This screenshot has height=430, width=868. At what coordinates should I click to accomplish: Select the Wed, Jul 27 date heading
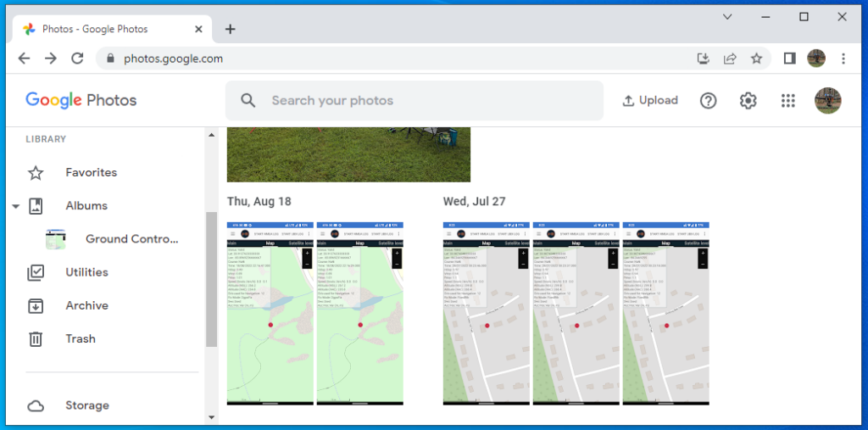[x=475, y=201]
